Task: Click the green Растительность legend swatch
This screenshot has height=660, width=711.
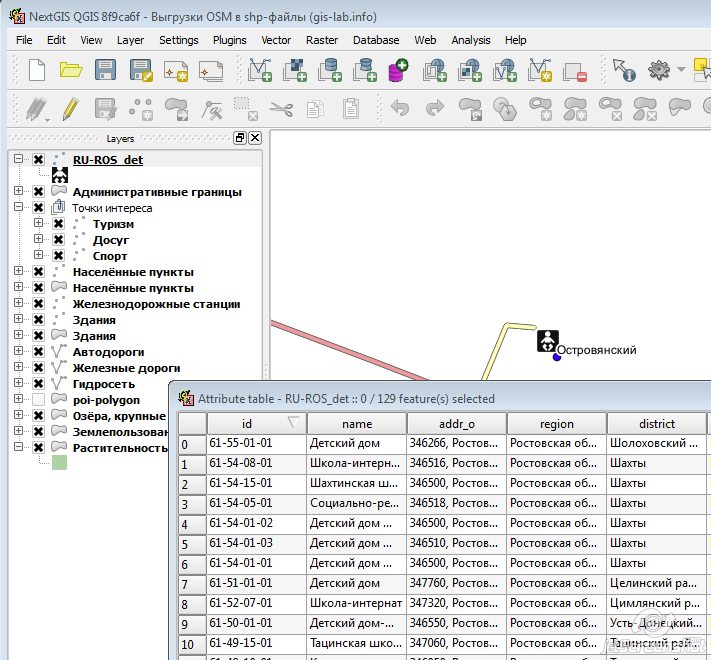Action: [59, 463]
